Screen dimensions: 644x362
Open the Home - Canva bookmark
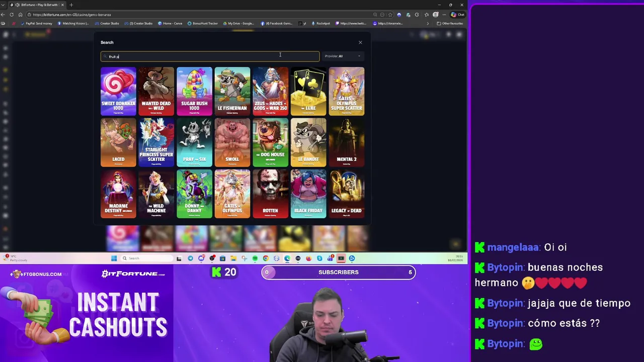click(x=170, y=23)
